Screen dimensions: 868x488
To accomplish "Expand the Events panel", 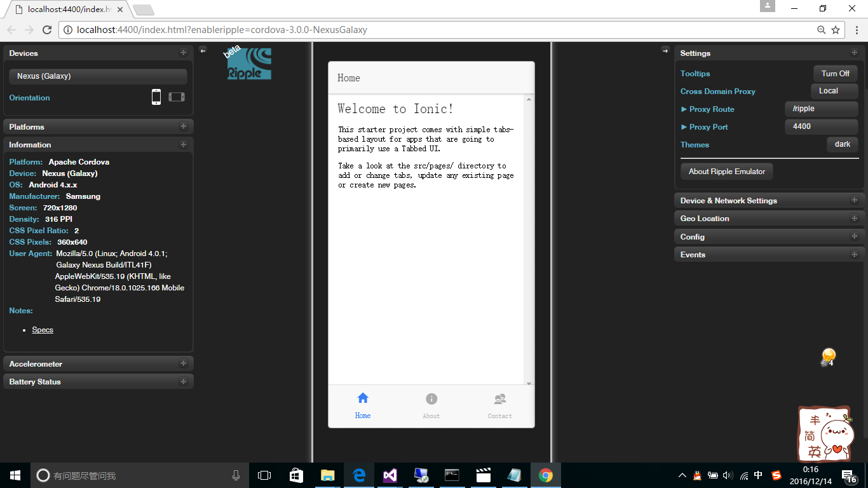I will pyautogui.click(x=770, y=255).
